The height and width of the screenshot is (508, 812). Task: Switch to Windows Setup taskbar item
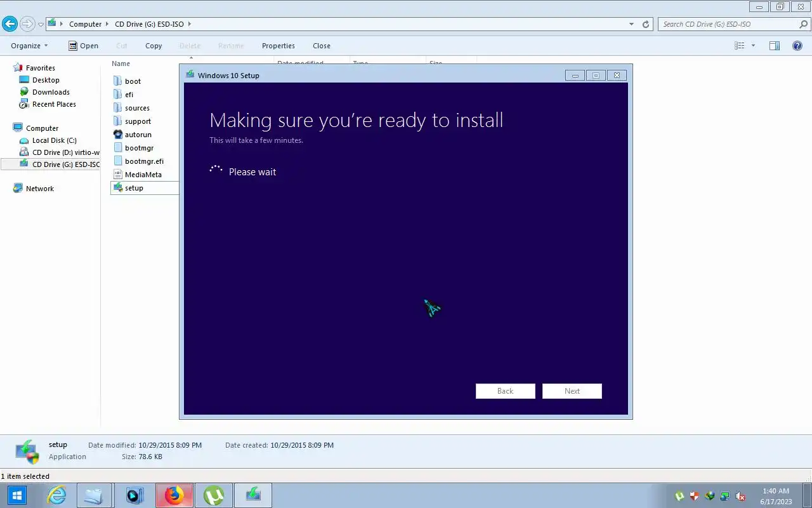pos(253,495)
